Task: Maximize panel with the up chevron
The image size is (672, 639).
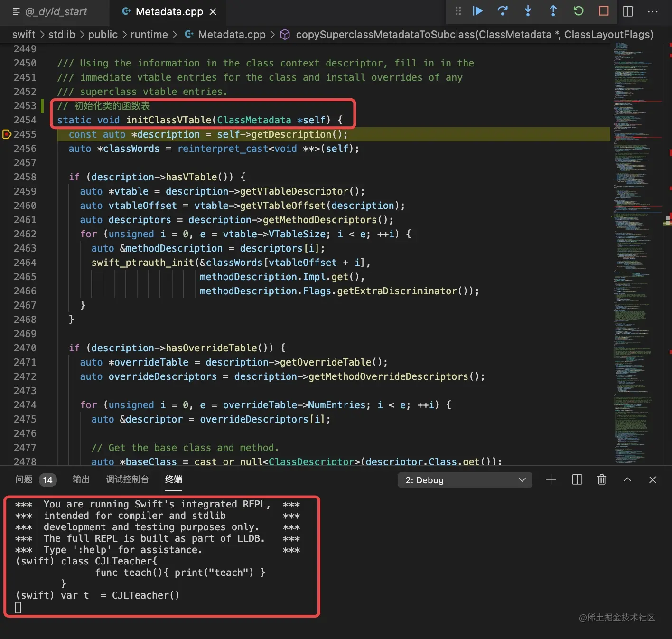Action: point(627,480)
